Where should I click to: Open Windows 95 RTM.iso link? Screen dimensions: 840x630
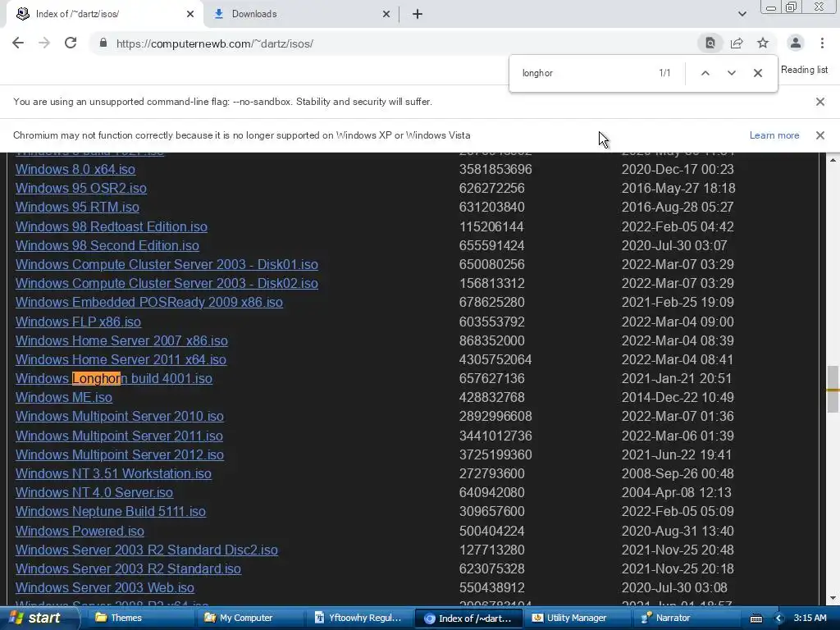[77, 207]
